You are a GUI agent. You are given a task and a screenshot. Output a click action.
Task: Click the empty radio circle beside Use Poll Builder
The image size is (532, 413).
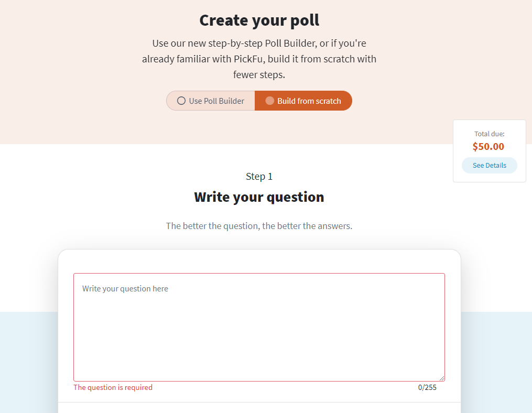click(x=181, y=101)
